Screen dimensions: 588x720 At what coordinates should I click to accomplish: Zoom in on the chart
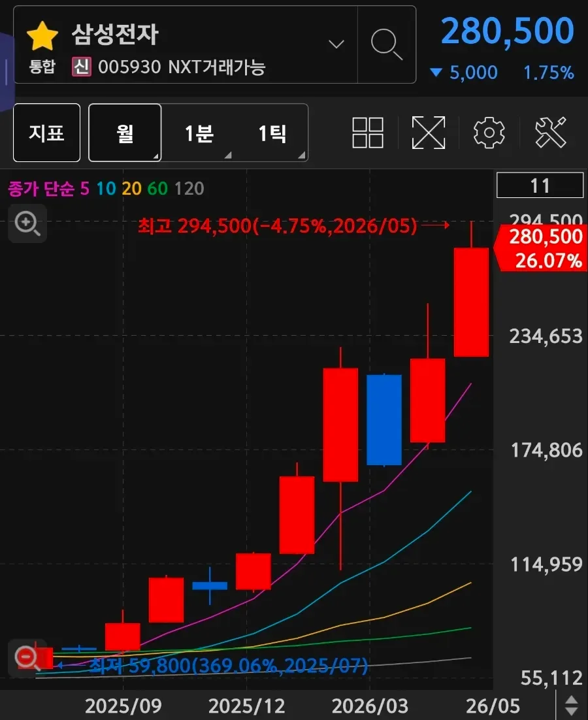(27, 223)
